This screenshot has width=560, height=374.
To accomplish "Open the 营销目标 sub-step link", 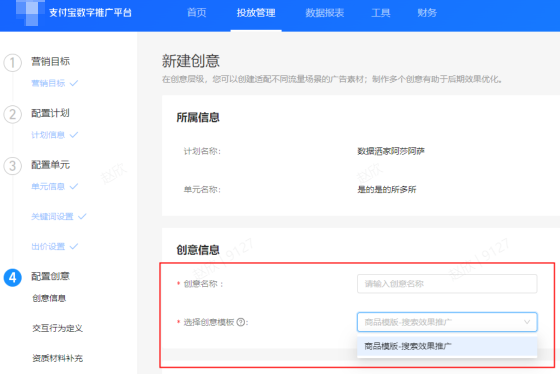I will click(x=48, y=83).
